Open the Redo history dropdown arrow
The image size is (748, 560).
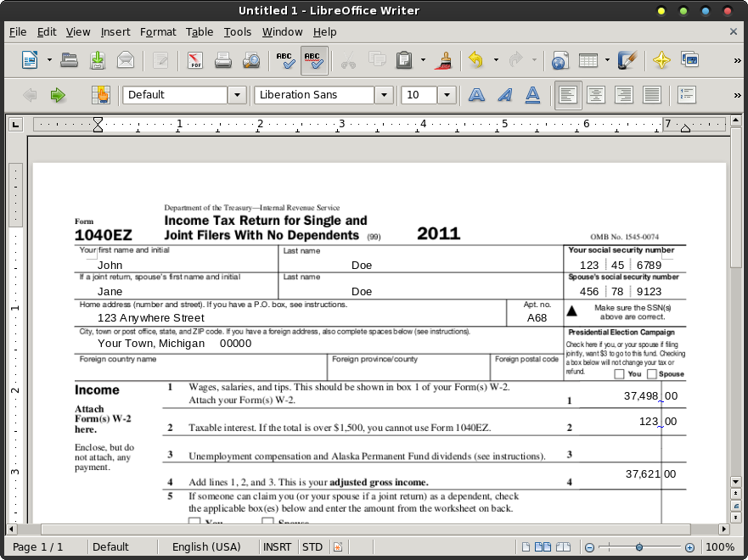click(534, 60)
